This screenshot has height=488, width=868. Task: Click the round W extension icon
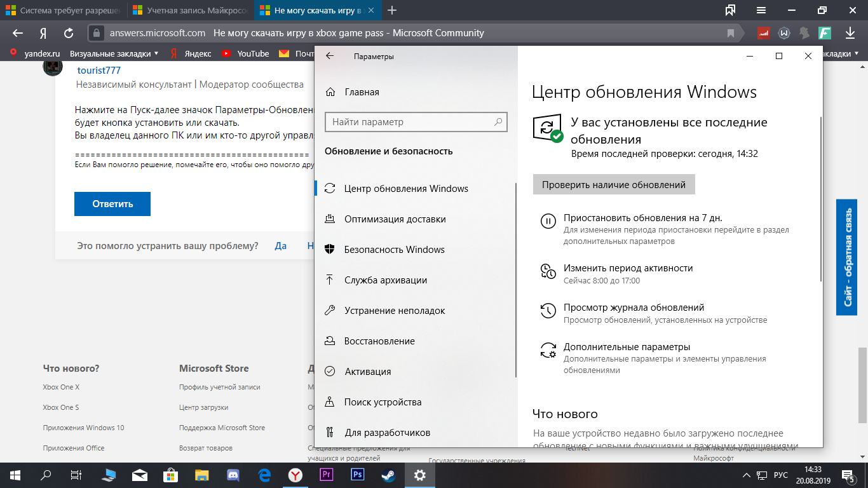[784, 33]
